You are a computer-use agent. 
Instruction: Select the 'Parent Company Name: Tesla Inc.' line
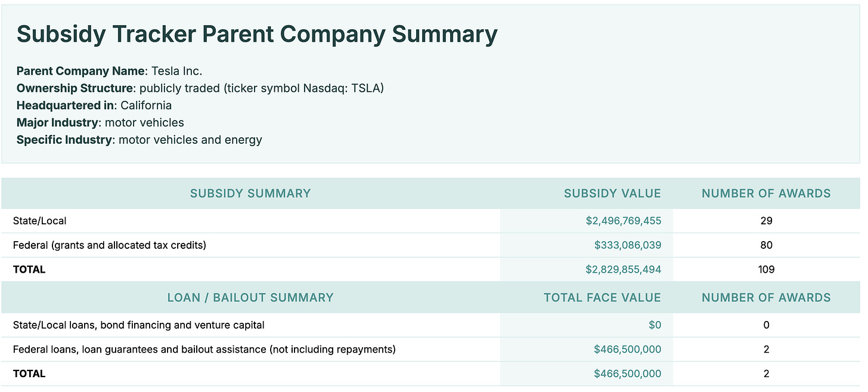110,71
